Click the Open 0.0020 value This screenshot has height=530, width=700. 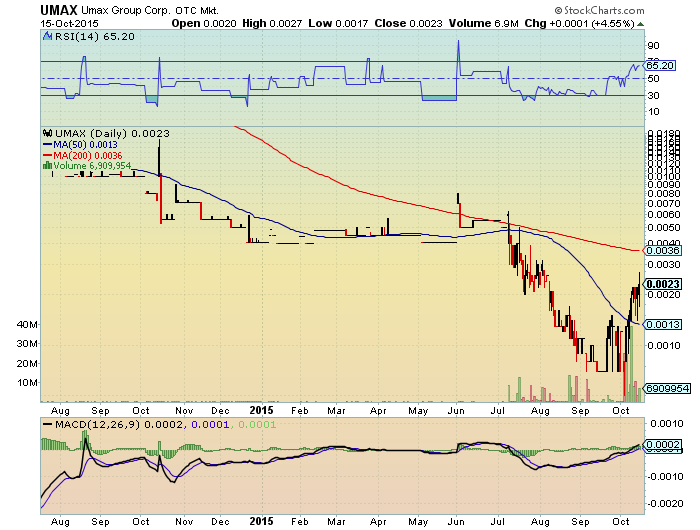[x=204, y=23]
